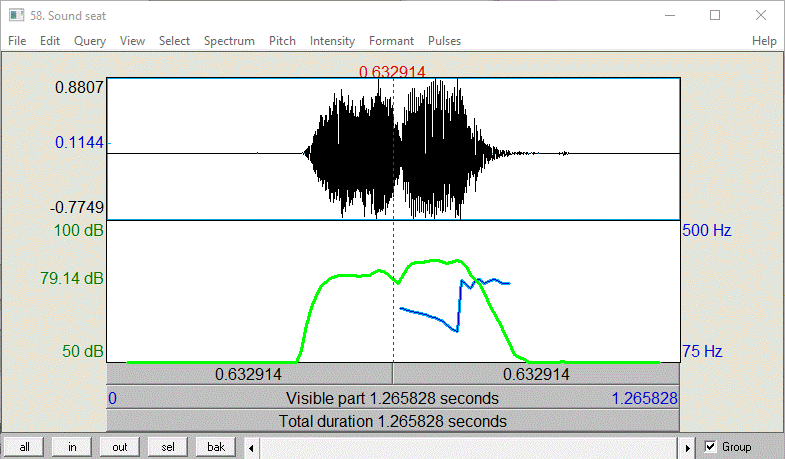The image size is (785, 459).
Task: Maximize the Sound seat window
Action: coord(715,16)
